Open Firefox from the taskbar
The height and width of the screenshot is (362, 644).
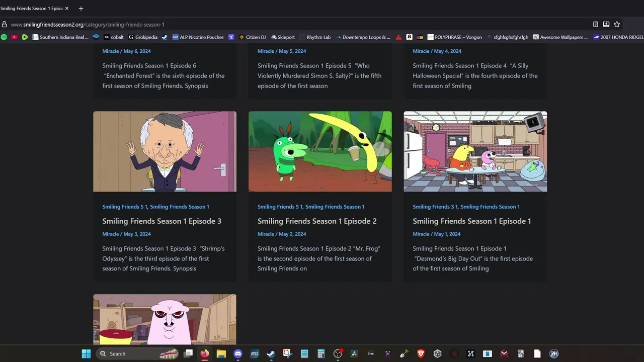coord(204,353)
